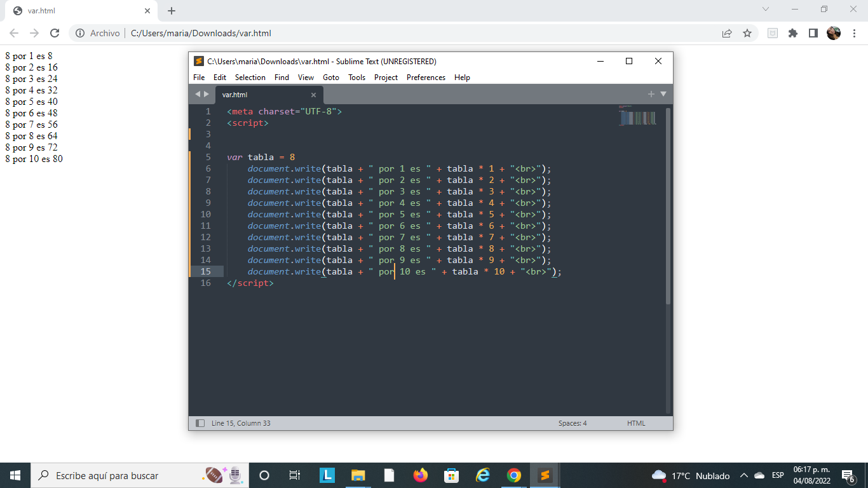Open Cortana circle icon on taskbar

coord(264,475)
